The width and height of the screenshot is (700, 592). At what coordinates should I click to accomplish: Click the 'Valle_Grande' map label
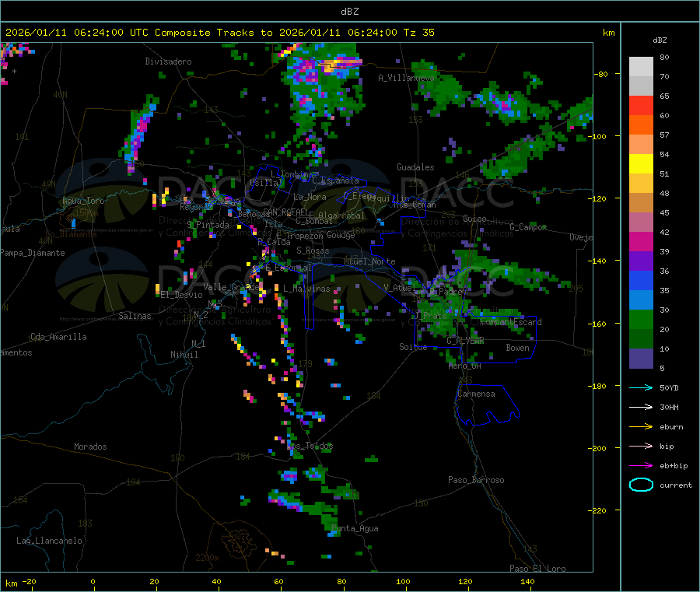231,287
